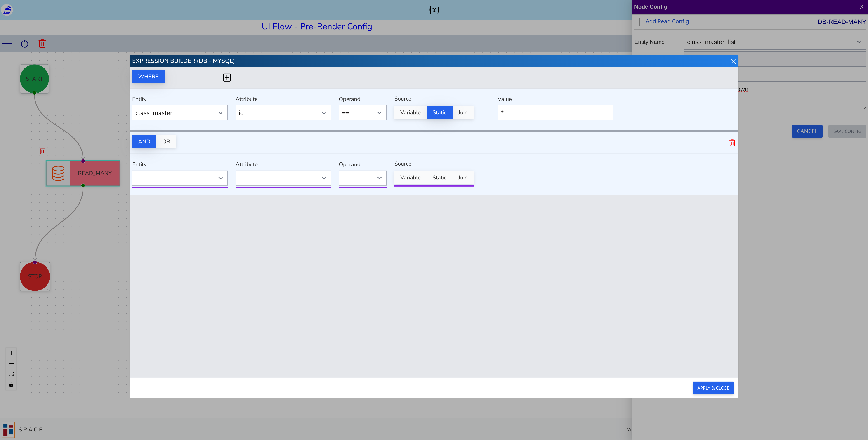The image size is (868, 440).
Task: Click the red trash icon in the flow toolbar
Action: coord(42,44)
